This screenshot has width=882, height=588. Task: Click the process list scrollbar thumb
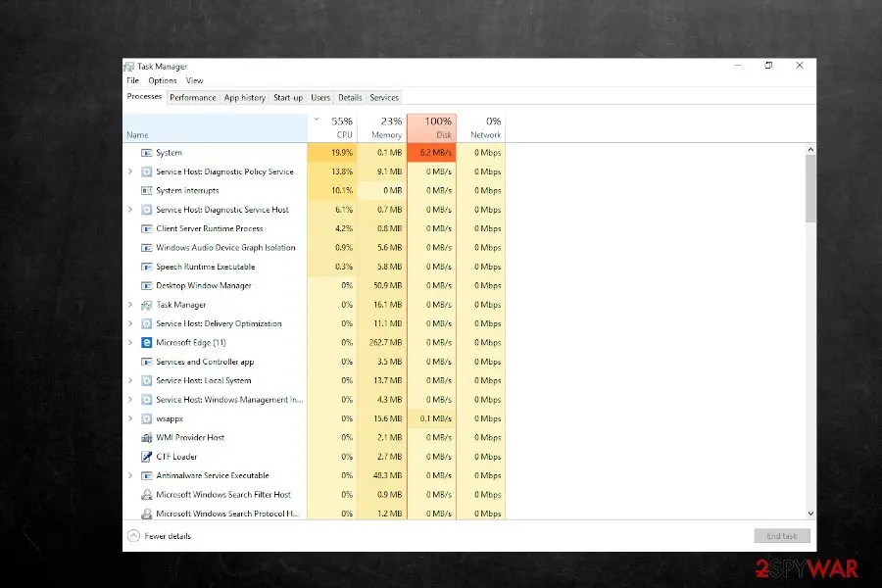coord(810,188)
